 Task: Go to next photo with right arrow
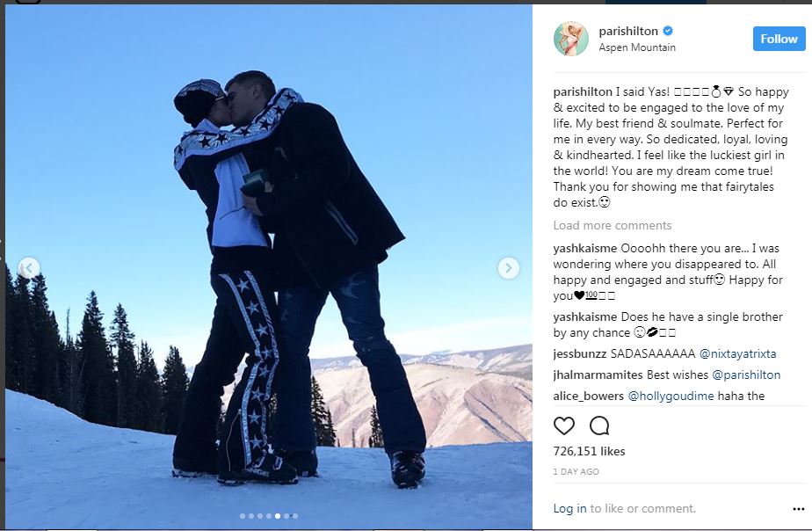(x=509, y=268)
